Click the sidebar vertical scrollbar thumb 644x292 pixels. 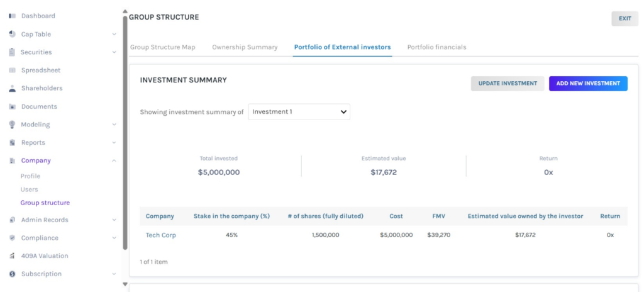click(125, 133)
